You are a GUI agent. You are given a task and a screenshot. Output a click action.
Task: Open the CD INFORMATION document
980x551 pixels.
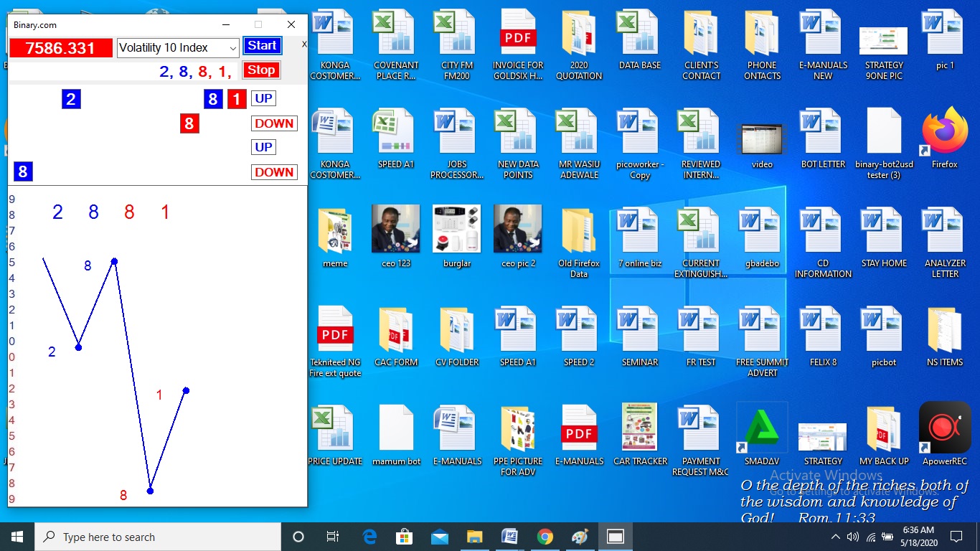point(823,242)
